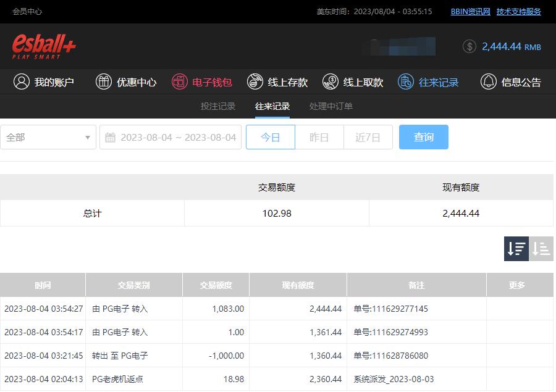Click the 2023-08-04 03:54:17 record time

tap(44, 332)
